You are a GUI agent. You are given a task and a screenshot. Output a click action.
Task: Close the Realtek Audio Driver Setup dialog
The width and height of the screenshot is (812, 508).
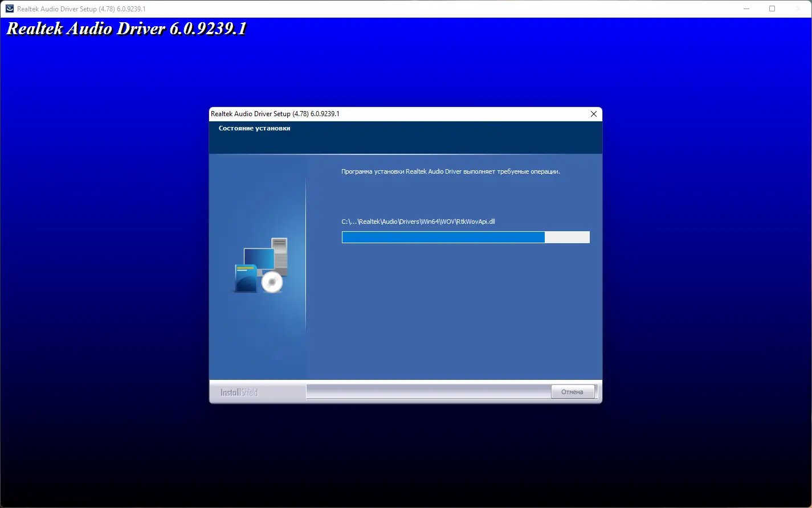[593, 114]
